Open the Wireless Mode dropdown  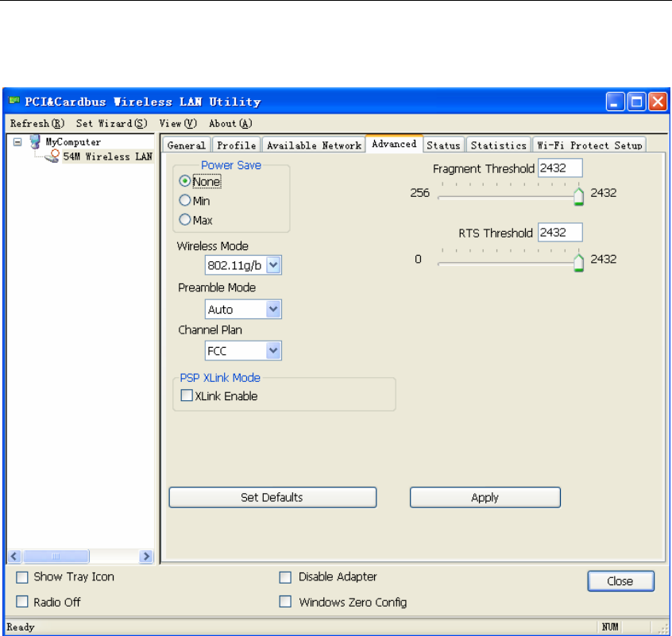(274, 265)
